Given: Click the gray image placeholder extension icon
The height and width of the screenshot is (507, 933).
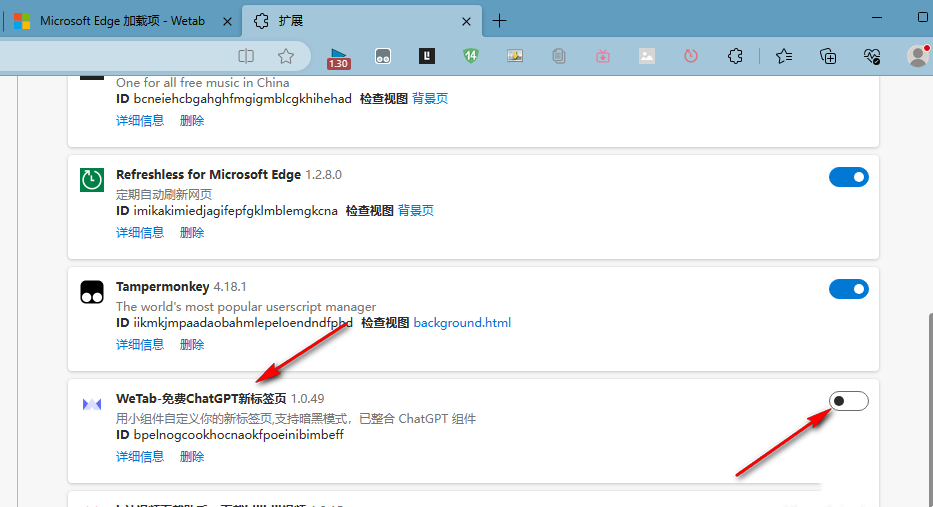Looking at the screenshot, I should point(647,56).
